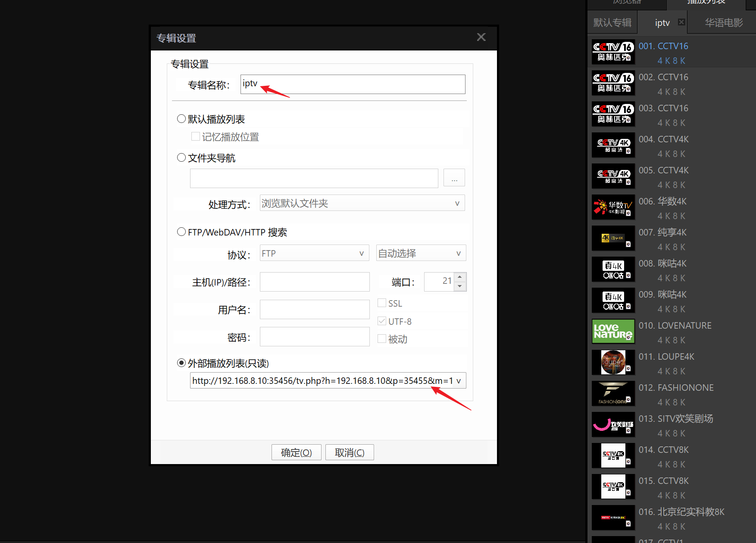756x543 pixels.
Task: Select playlist entry 004. CCTV4K
Action: pos(672,145)
